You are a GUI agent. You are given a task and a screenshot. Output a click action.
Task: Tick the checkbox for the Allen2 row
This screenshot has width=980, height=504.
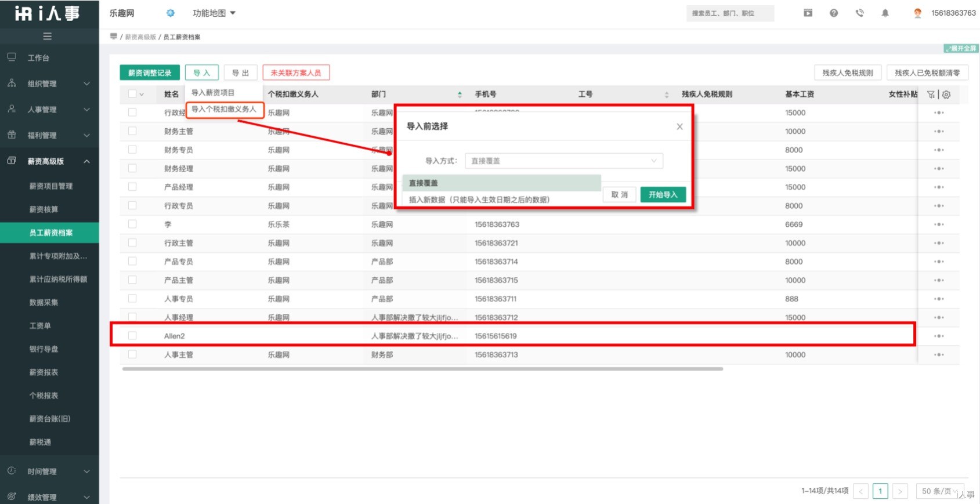132,336
